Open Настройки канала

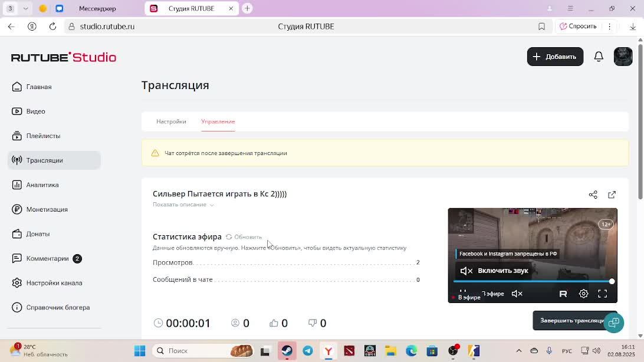pyautogui.click(x=54, y=283)
